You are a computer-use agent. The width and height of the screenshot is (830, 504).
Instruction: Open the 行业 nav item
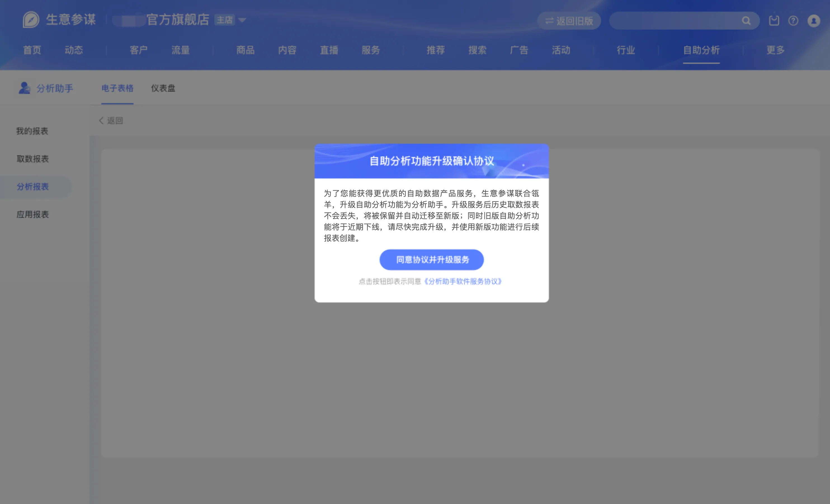626,50
